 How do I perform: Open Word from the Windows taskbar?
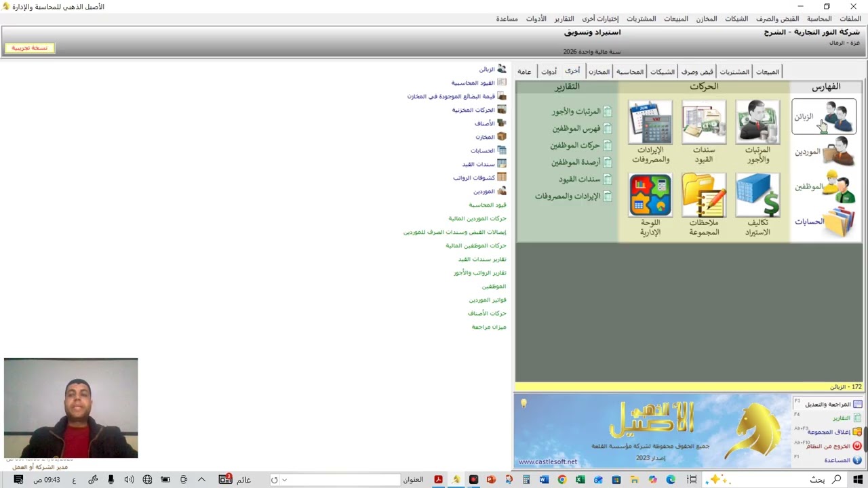(x=544, y=480)
